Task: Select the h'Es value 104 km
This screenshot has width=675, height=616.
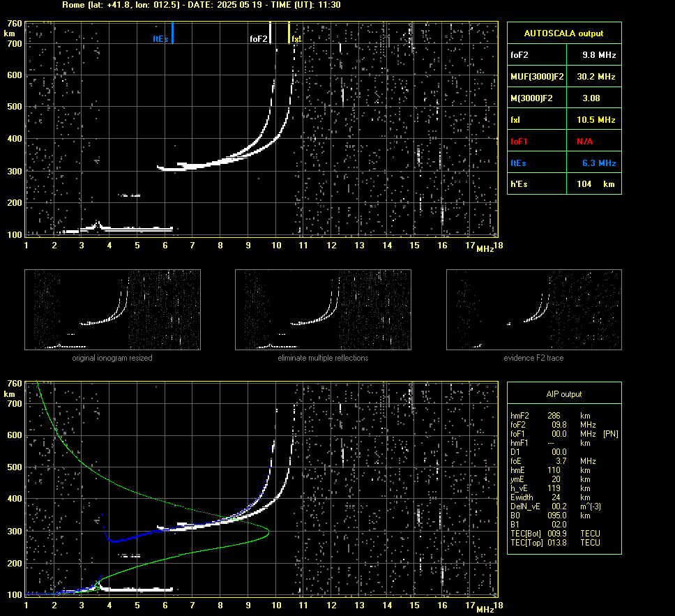Action: (x=594, y=184)
